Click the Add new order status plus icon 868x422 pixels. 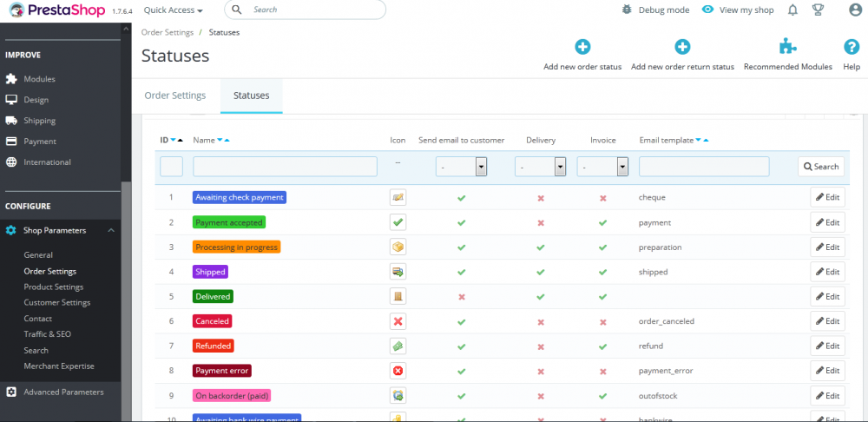click(582, 47)
